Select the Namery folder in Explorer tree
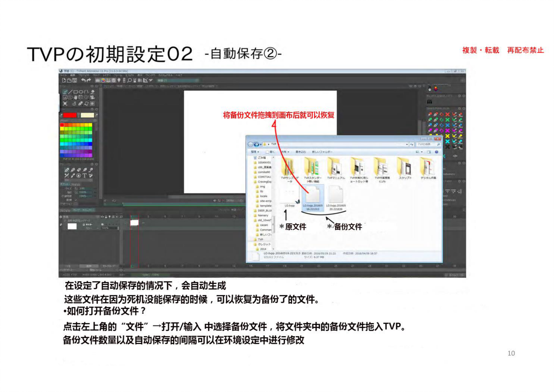The image size is (554, 392). (x=261, y=215)
